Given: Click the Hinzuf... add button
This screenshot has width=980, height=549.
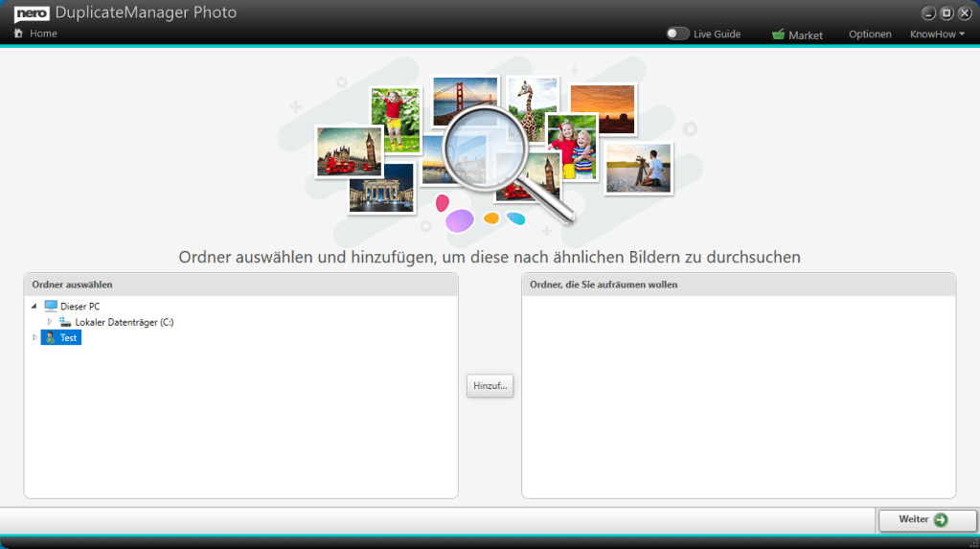Looking at the screenshot, I should coord(490,385).
